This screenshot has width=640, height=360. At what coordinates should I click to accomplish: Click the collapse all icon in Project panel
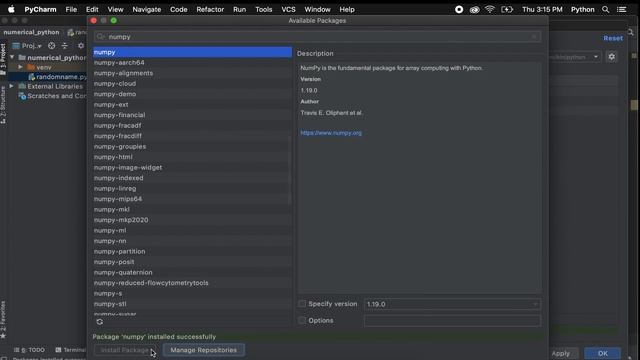pos(64,46)
